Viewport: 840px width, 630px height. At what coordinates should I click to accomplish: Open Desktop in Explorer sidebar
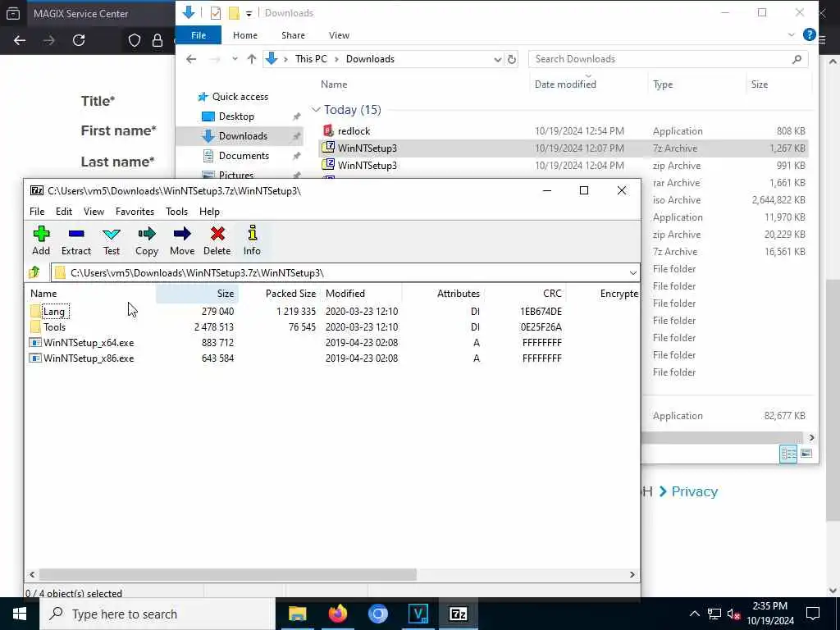(236, 116)
